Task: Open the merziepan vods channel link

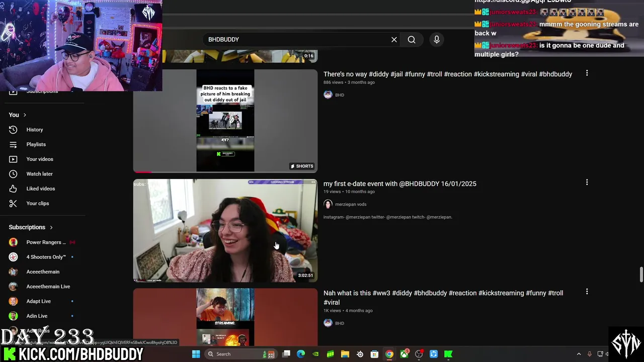Action: (x=351, y=204)
